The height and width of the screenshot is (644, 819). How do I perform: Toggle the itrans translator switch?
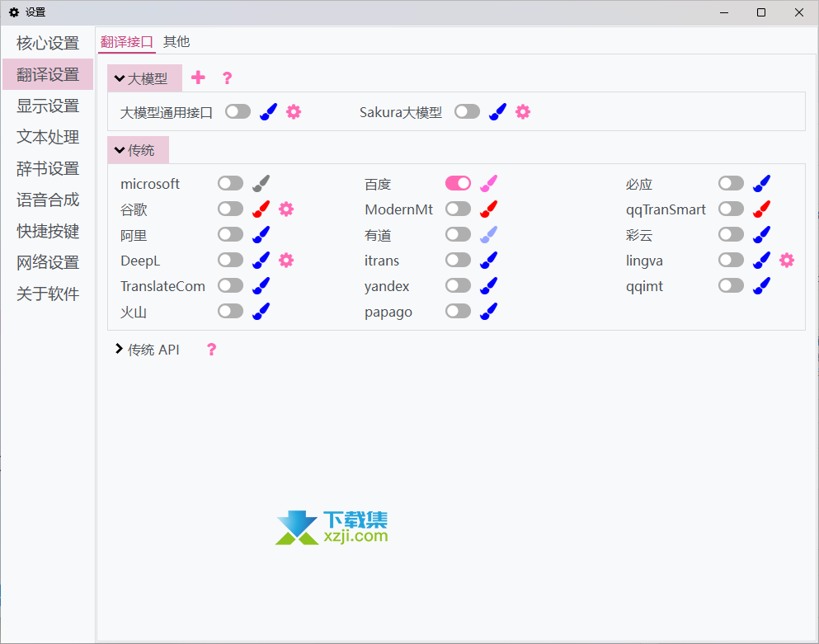coord(458,260)
